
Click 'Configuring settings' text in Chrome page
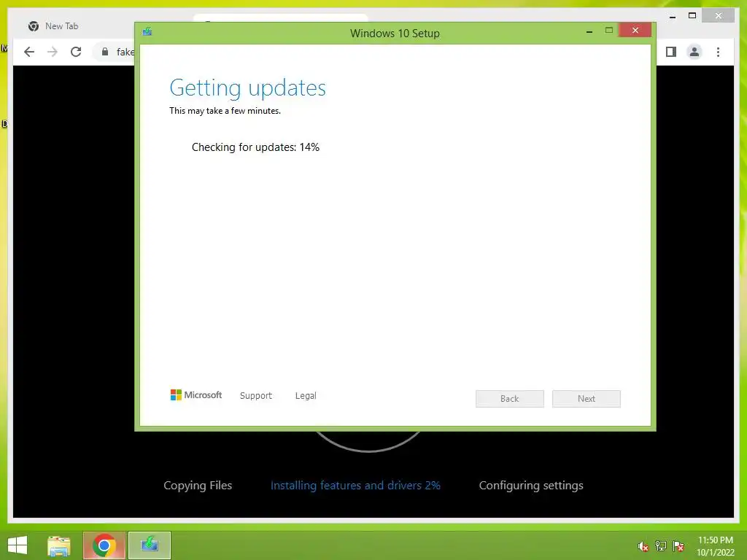(x=531, y=485)
